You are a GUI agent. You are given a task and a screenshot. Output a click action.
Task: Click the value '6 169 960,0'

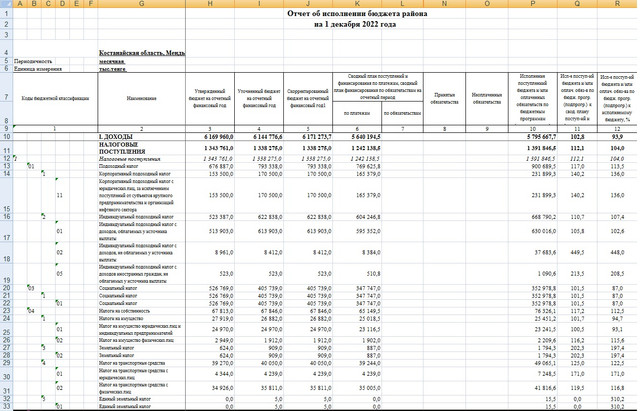(218, 136)
